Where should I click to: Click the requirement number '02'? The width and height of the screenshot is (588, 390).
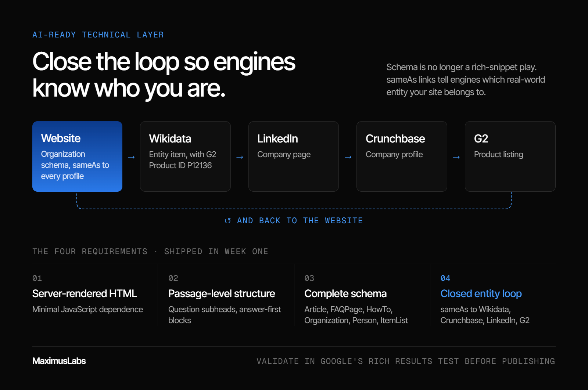click(x=173, y=278)
